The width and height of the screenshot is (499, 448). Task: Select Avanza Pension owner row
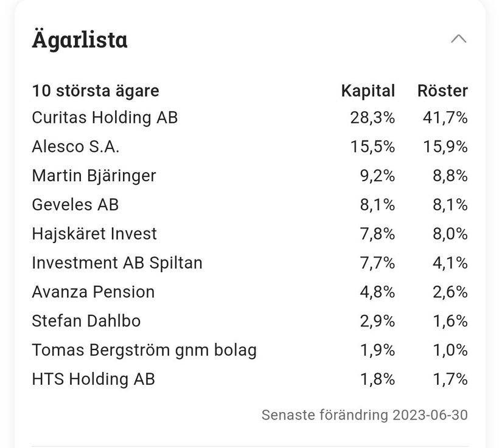[93, 292]
